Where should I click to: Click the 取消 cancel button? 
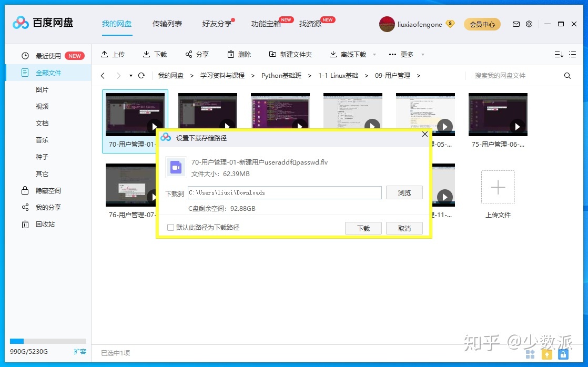[404, 228]
